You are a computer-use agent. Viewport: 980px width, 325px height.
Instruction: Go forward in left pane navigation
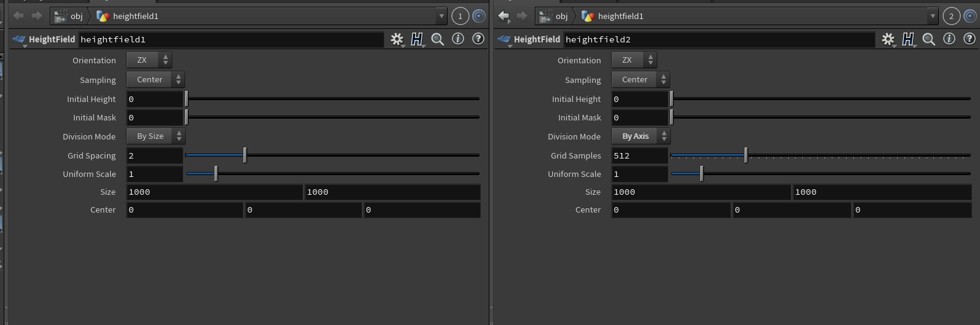(37, 16)
